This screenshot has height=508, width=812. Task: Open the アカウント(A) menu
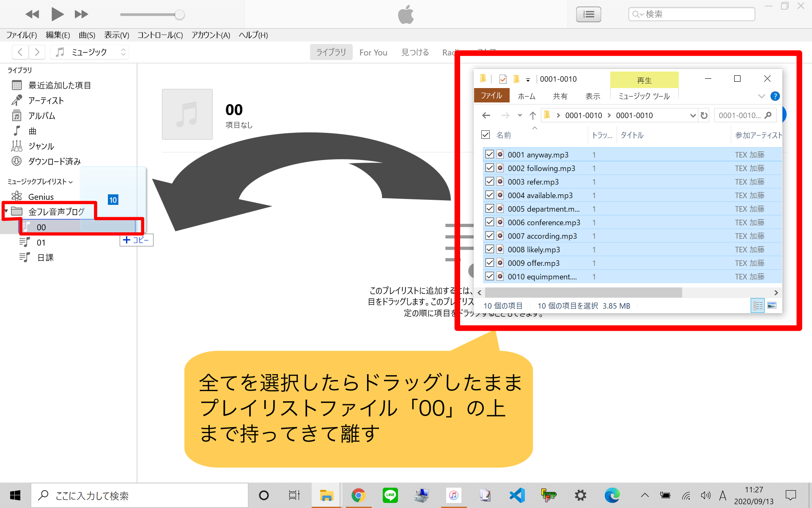(211, 35)
